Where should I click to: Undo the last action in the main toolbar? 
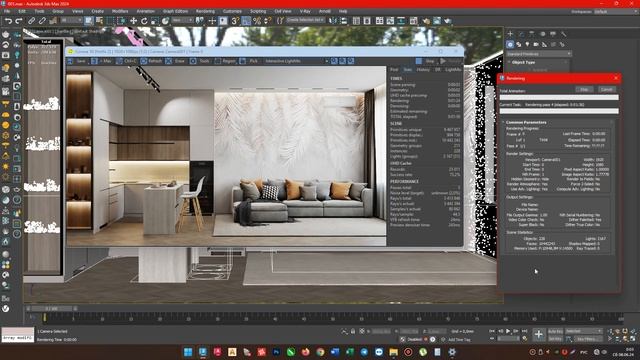tap(8, 21)
